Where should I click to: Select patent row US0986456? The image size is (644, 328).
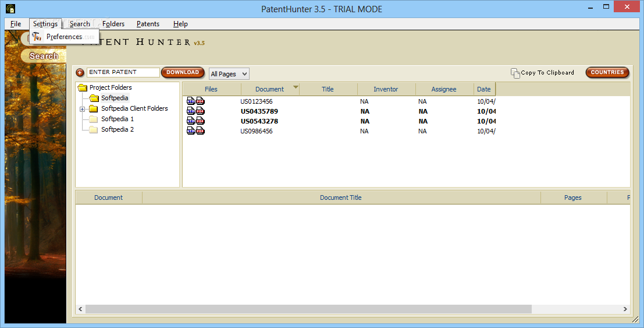339,131
